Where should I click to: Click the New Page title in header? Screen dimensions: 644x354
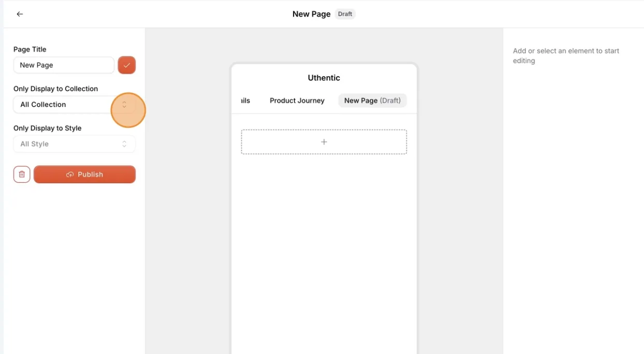tap(311, 14)
